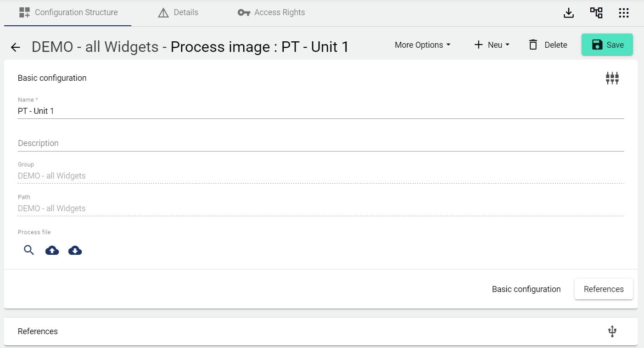
Task: Click the back arrow icon
Action: [x=16, y=47]
